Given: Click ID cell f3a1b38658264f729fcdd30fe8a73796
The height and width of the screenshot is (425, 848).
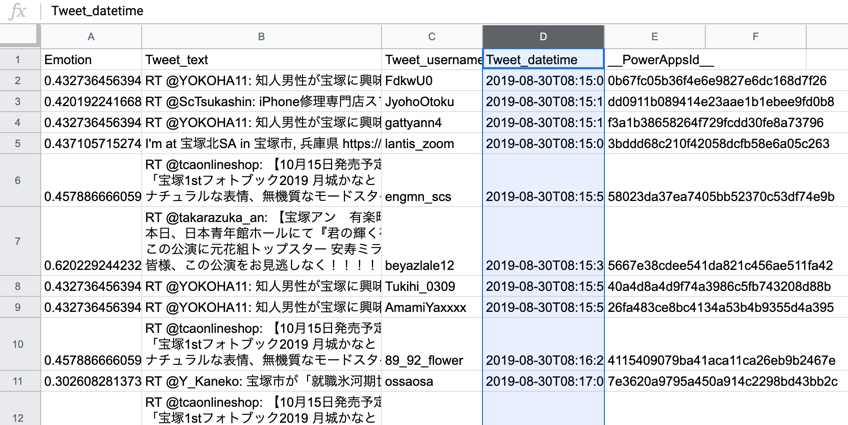Looking at the screenshot, I should [x=716, y=123].
